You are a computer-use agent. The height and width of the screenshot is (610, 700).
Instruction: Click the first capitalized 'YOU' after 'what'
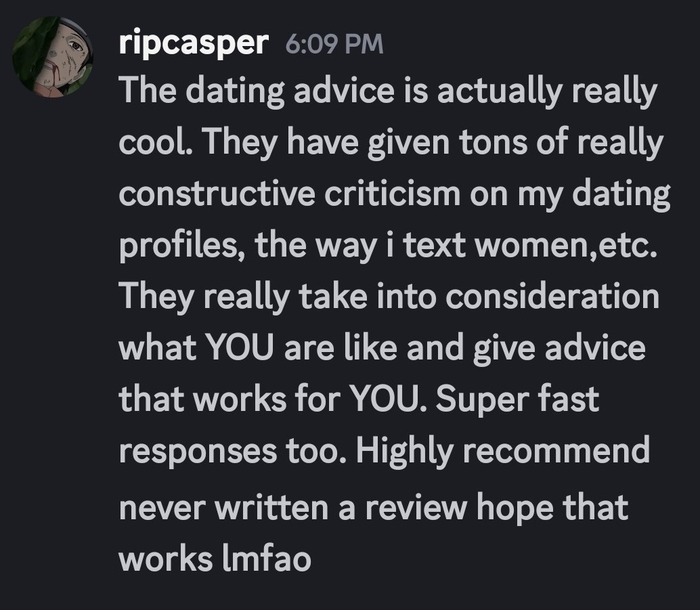pos(241,348)
